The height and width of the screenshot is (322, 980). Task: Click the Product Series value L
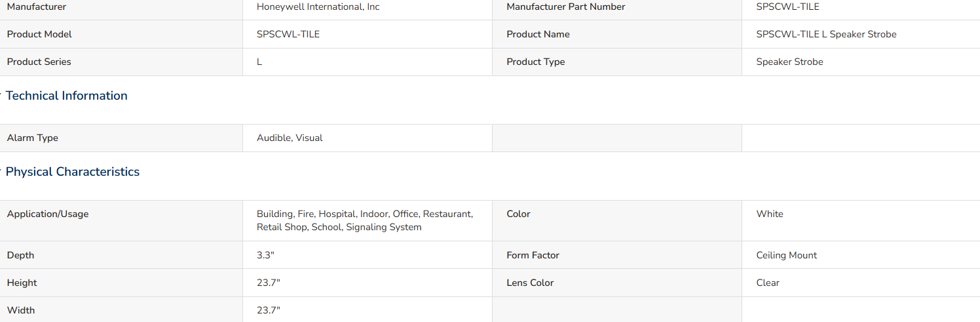coord(259,62)
